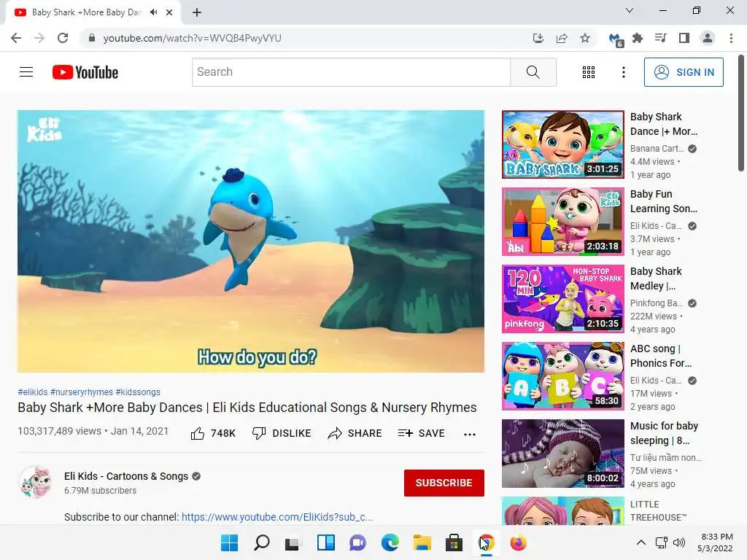Click the Baby Shark Dance video title
Image resolution: width=747 pixels, height=560 pixels.
tap(664, 124)
